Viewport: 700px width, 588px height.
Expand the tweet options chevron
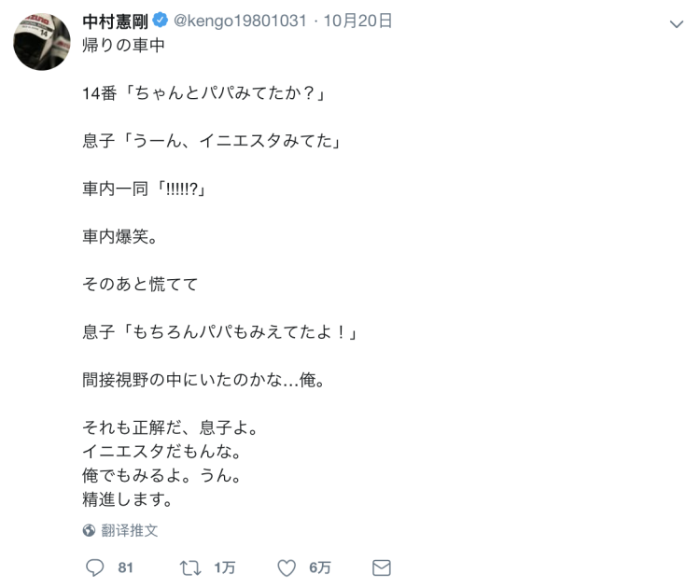click(677, 24)
